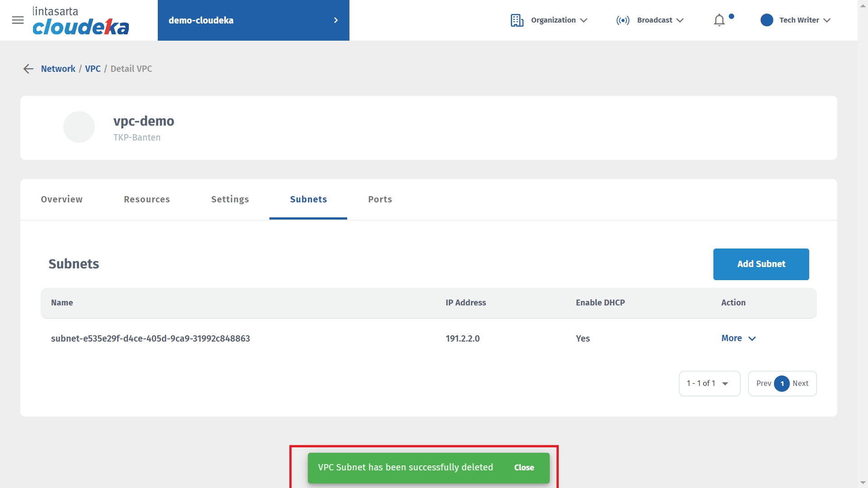The width and height of the screenshot is (868, 488).
Task: Go to the Network breadcrumb link
Action: pyautogui.click(x=58, y=69)
